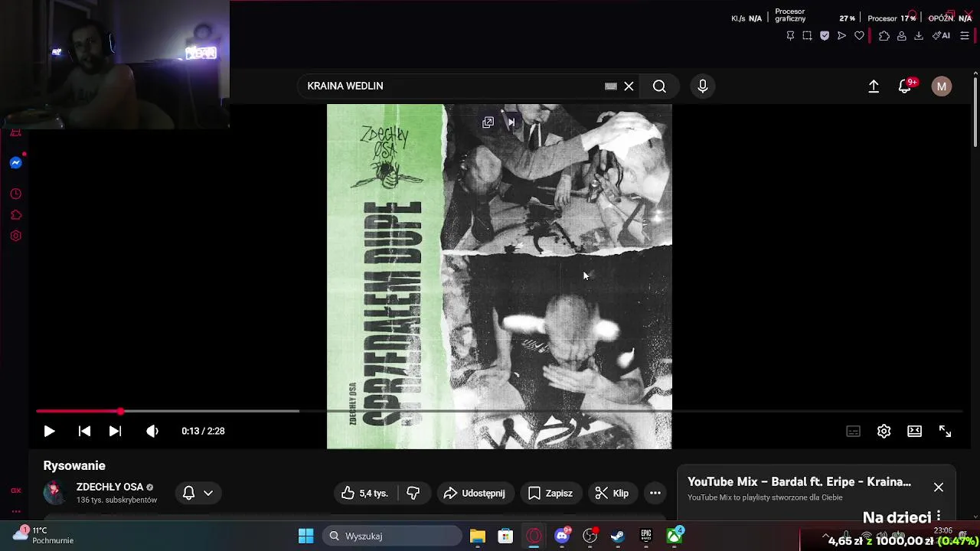Open File Explorer from the taskbar
Image resolution: width=980 pixels, height=551 pixels.
click(478, 536)
